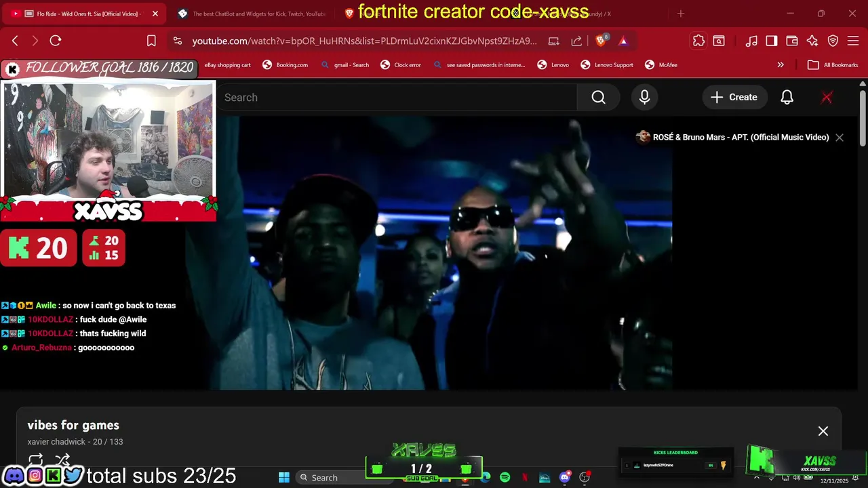Open the browser hamburger main menu
The height and width of the screenshot is (488, 868).
pyautogui.click(x=853, y=41)
